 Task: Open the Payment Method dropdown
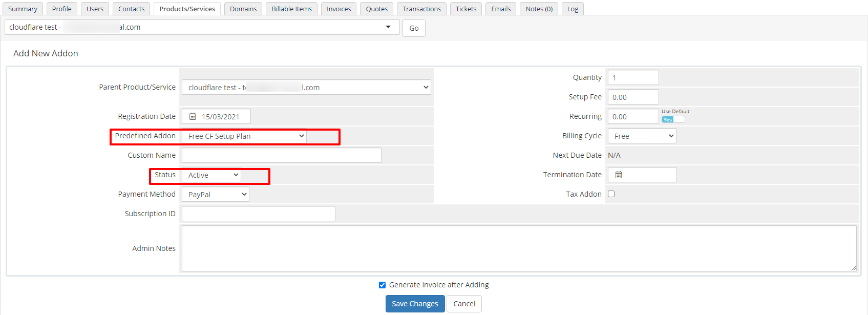(x=216, y=195)
